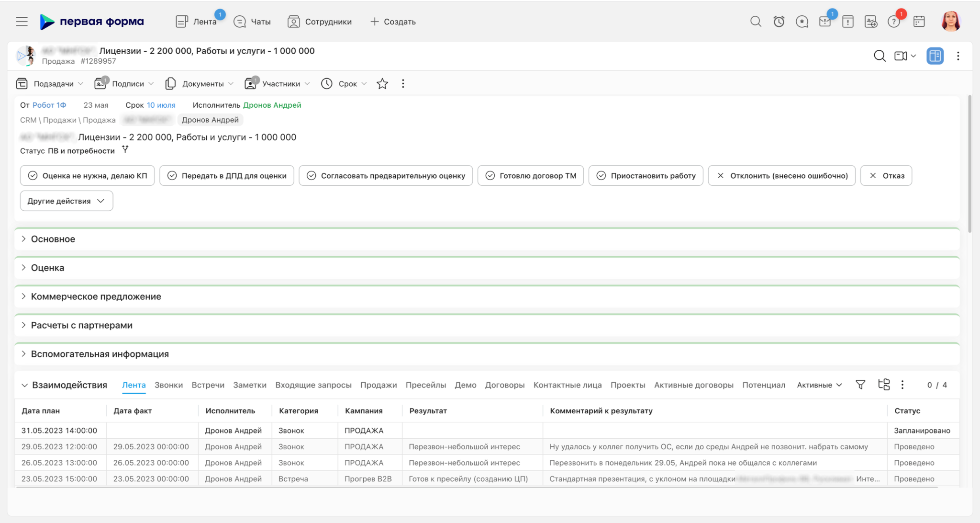Start a video call via the camera icon

(x=902, y=56)
